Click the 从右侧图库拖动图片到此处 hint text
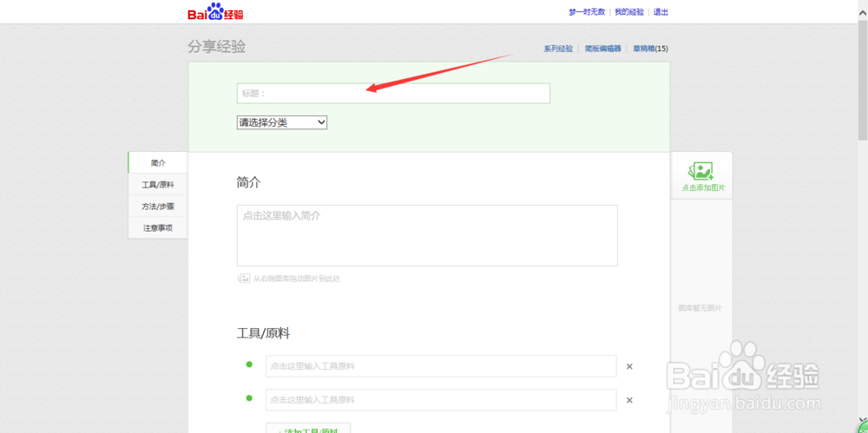 pyautogui.click(x=297, y=279)
